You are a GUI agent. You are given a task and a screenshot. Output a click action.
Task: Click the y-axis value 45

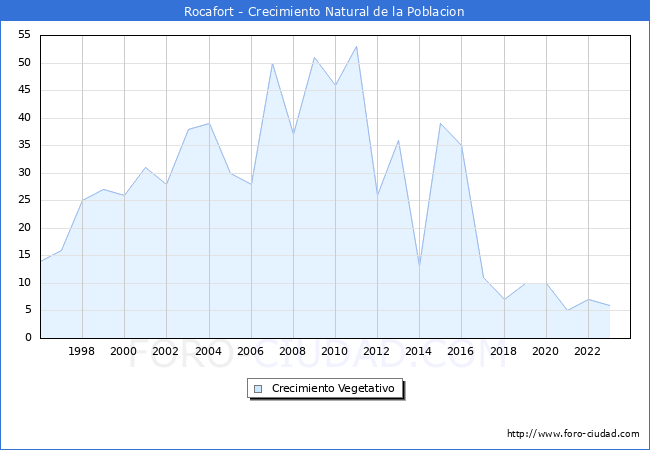(x=24, y=90)
